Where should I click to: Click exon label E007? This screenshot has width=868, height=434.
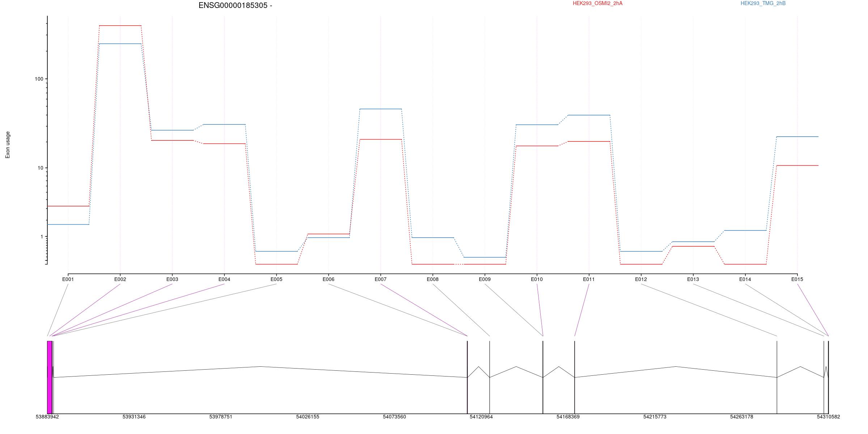coord(380,279)
